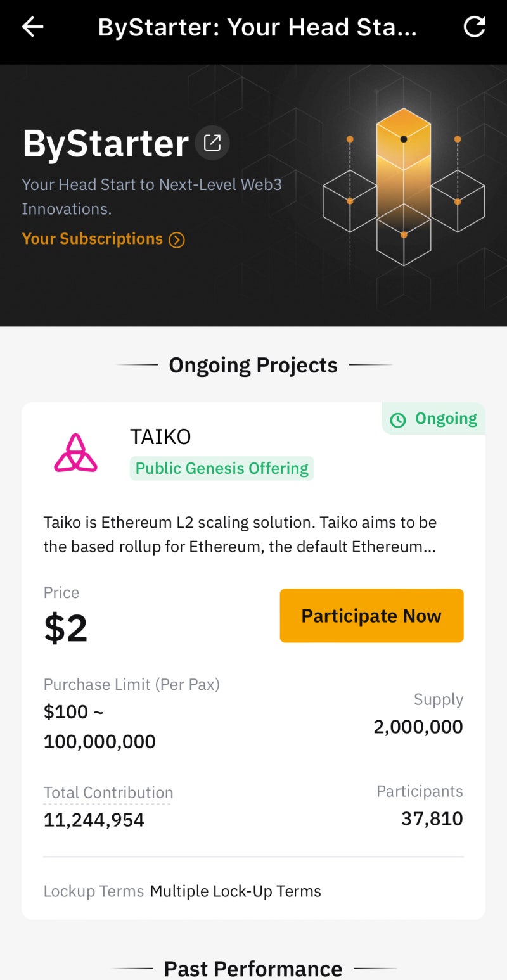Image resolution: width=507 pixels, height=980 pixels.
Task: Open Your Subscriptions link
Action: (93, 239)
